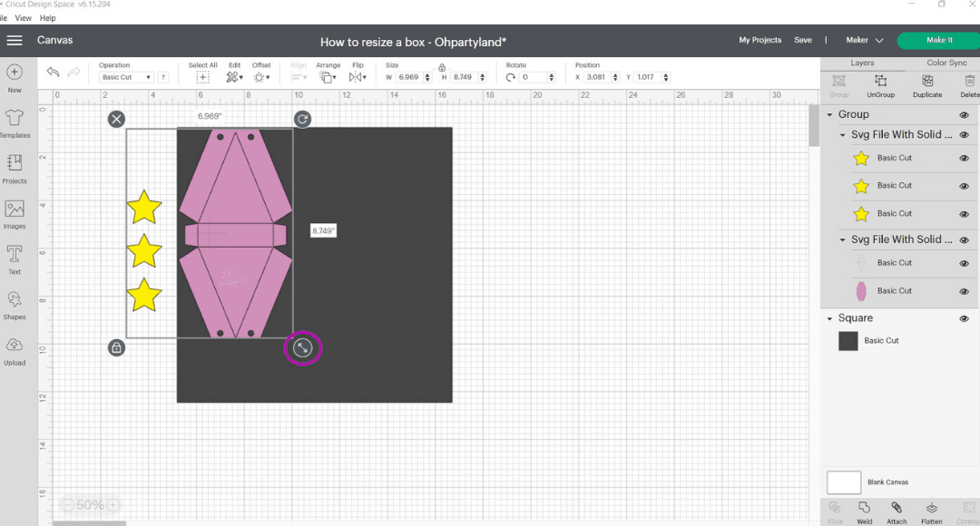
Task: Open the Operation Basic Cut dropdown
Action: [126, 77]
